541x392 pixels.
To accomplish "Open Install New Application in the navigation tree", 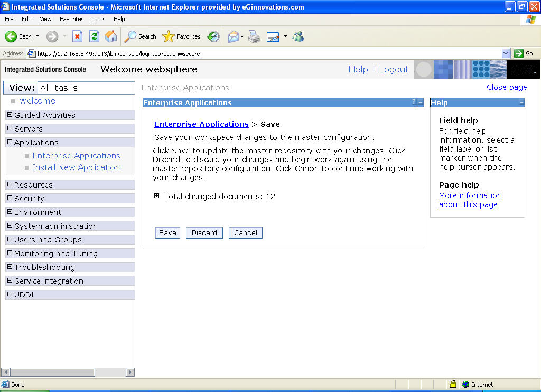I will [x=76, y=167].
